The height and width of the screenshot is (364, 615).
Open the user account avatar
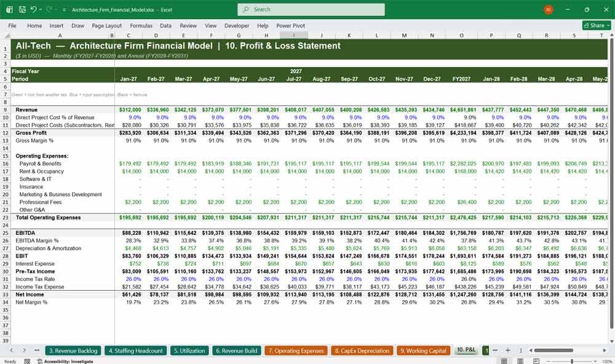(549, 9)
